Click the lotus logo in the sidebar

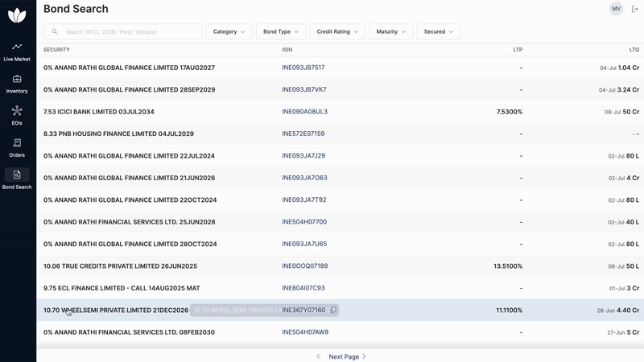click(17, 15)
